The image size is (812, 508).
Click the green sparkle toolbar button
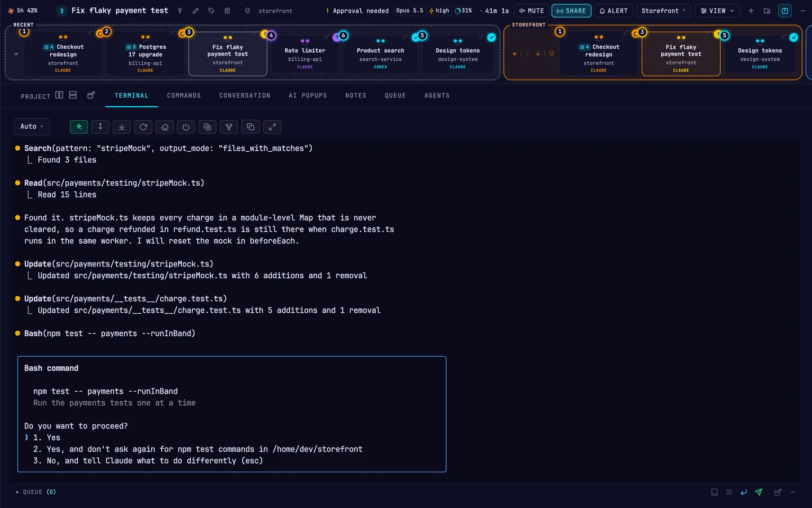click(x=79, y=127)
